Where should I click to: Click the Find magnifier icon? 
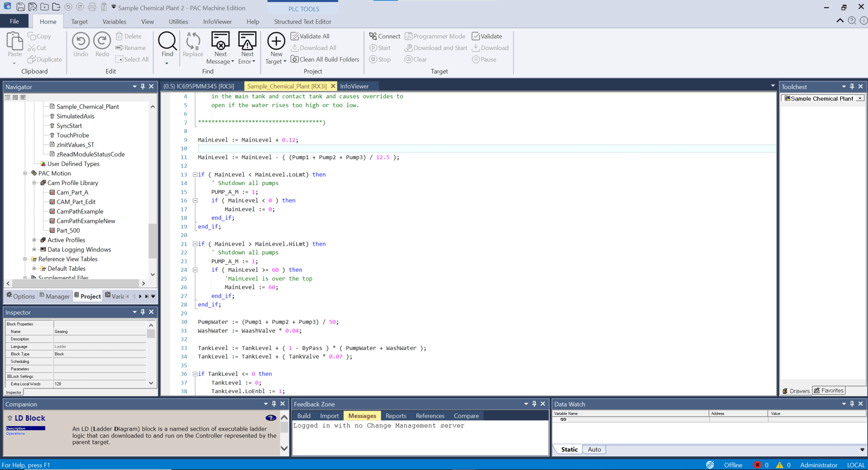click(x=167, y=41)
